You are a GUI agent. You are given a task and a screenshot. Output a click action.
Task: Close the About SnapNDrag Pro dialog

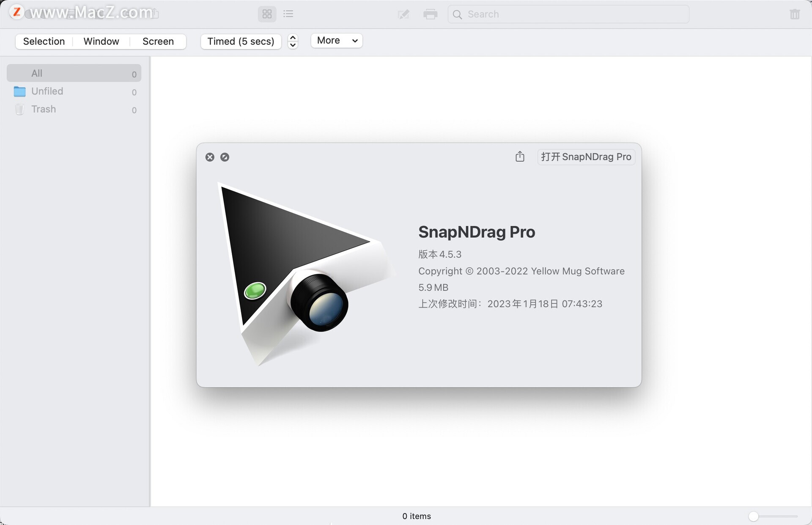[x=209, y=157]
